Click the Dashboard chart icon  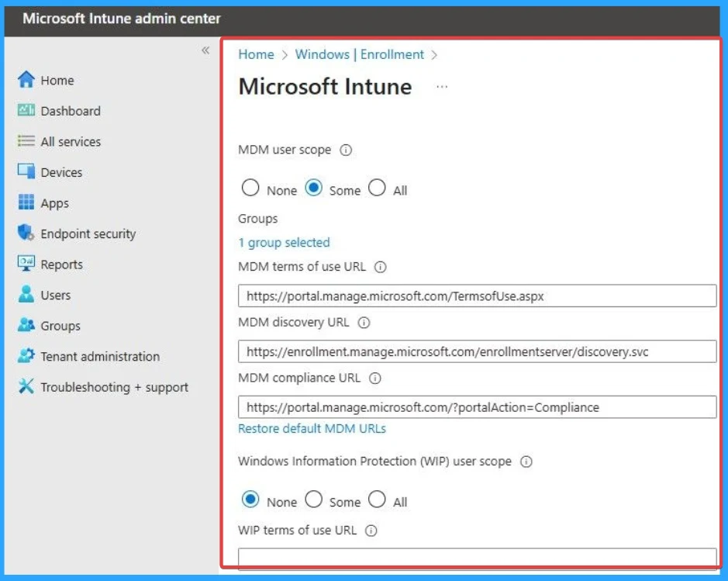[26, 110]
